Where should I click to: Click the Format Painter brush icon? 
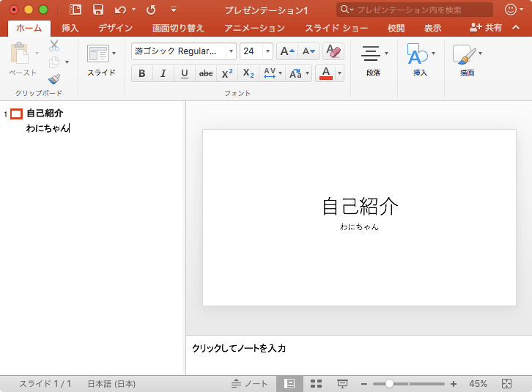pyautogui.click(x=54, y=79)
